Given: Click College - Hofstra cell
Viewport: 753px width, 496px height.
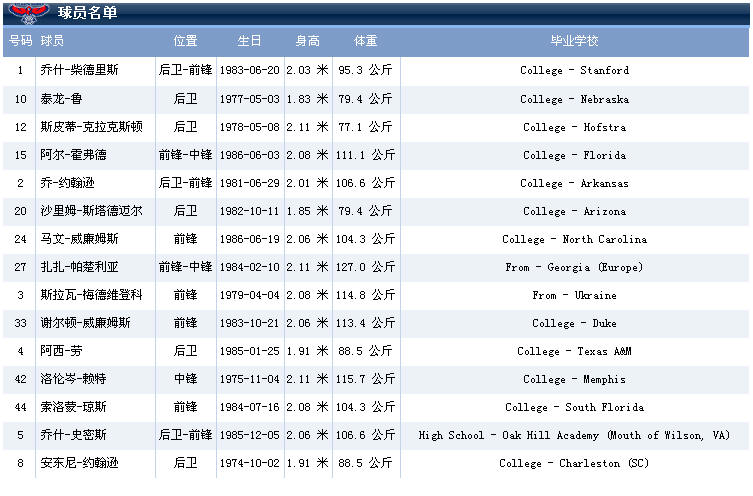Looking at the screenshot, I should click(574, 127).
